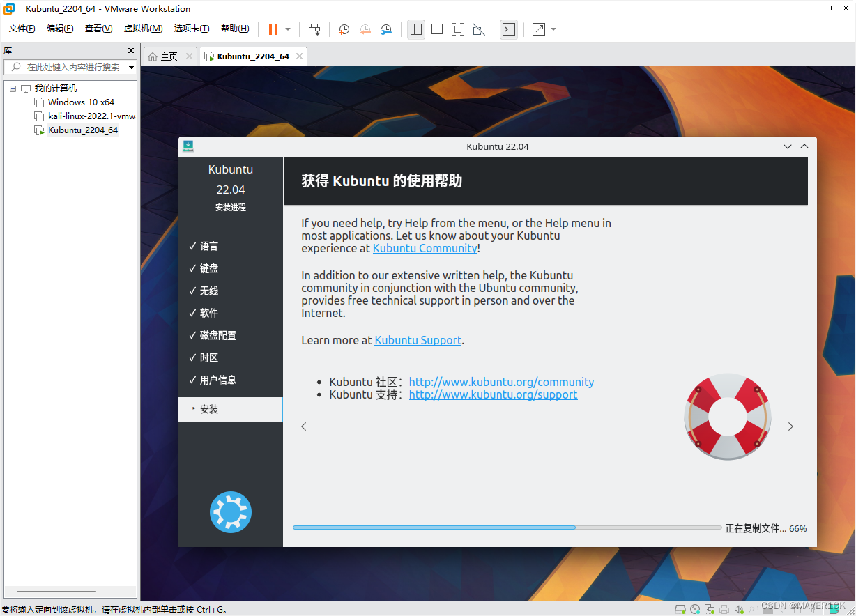The width and height of the screenshot is (856, 616).
Task: Select Kubuntu_2204_64 in the library tree
Action: pyautogui.click(x=83, y=130)
